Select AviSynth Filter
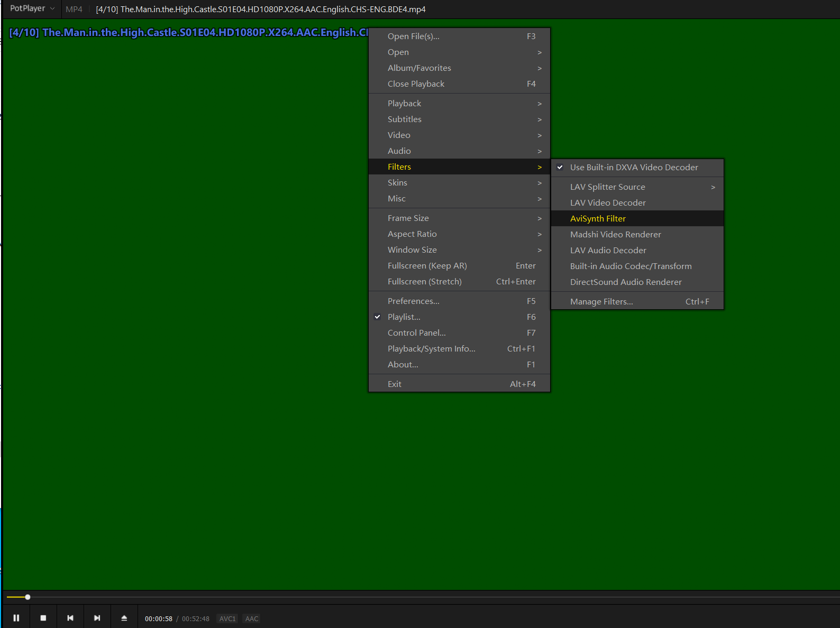The width and height of the screenshot is (840, 628). (637, 219)
